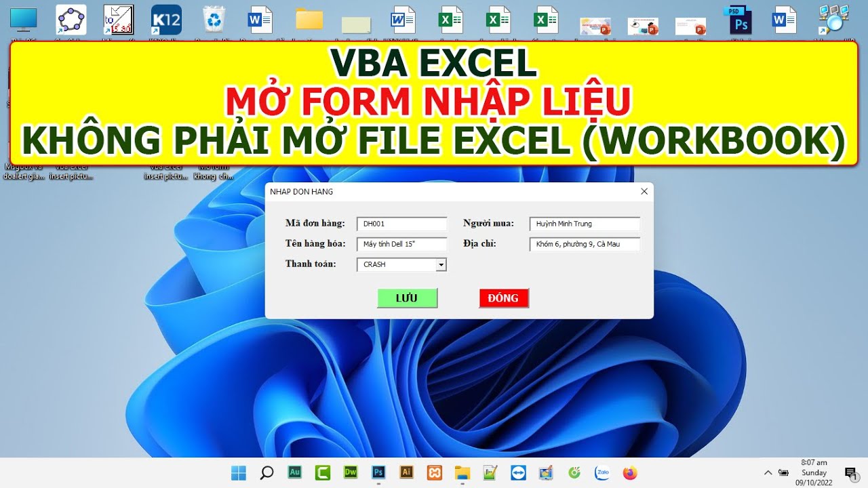
Task: Launch Firefox from the taskbar
Action: (630, 472)
